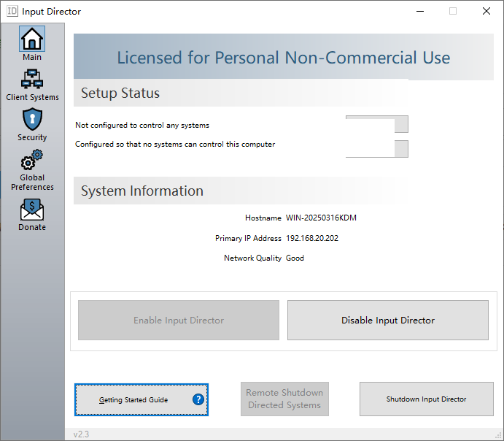Open the Getting Started Guide
Image resolution: width=504 pixels, height=441 pixels.
click(x=141, y=399)
